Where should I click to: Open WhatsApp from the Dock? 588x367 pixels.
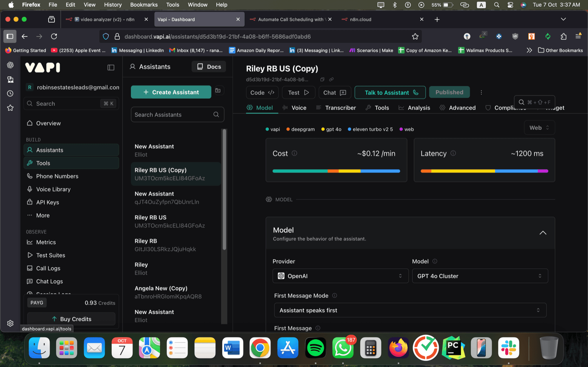click(343, 348)
